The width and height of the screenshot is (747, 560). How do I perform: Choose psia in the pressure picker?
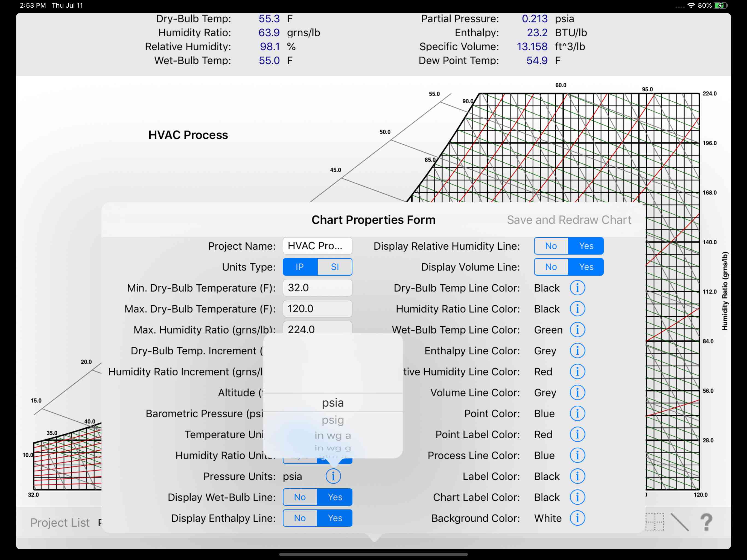pyautogui.click(x=333, y=402)
